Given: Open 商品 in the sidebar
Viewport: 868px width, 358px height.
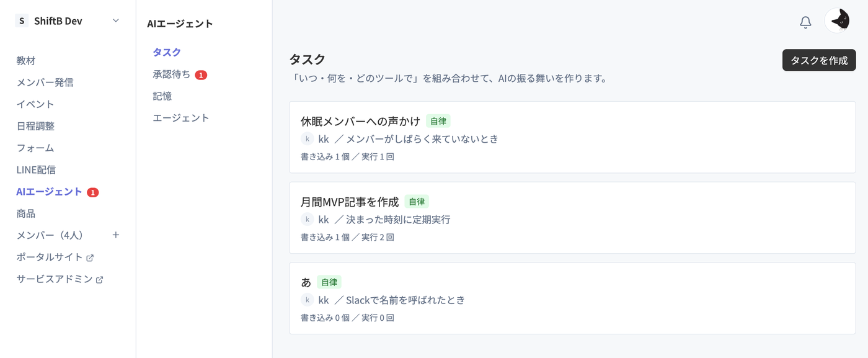Looking at the screenshot, I should tap(26, 213).
